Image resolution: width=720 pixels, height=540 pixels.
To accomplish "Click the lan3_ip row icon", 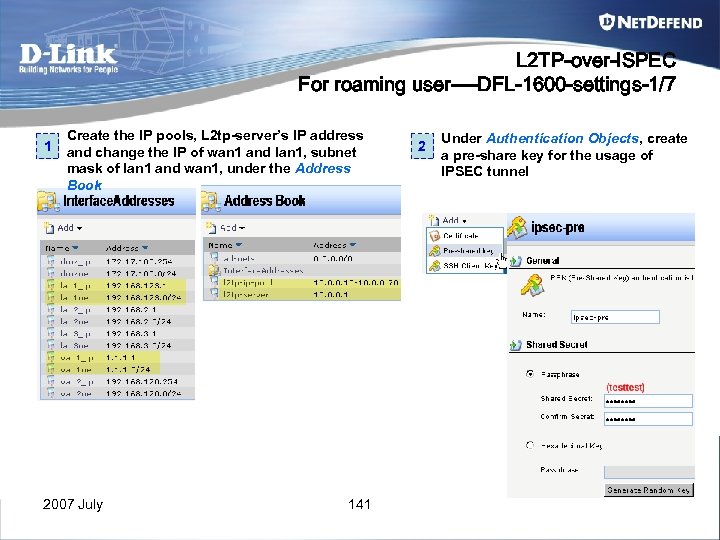I will (x=51, y=333).
